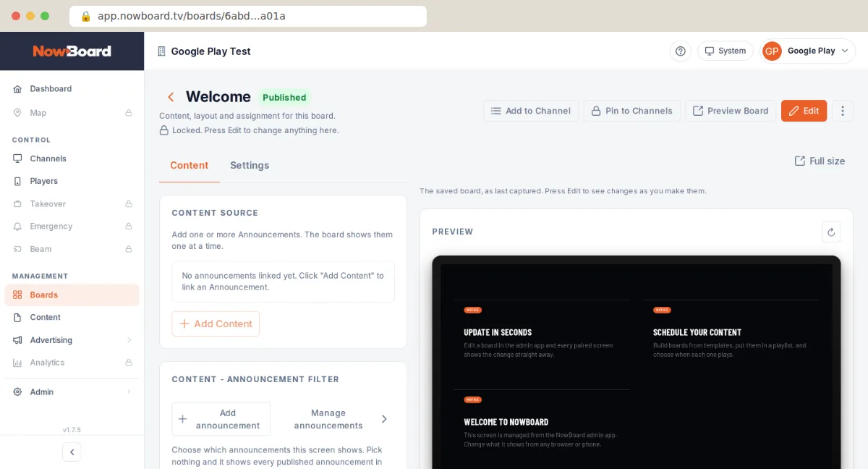868x469 pixels.
Task: Click the lock icon beside Emergency
Action: [x=129, y=227]
